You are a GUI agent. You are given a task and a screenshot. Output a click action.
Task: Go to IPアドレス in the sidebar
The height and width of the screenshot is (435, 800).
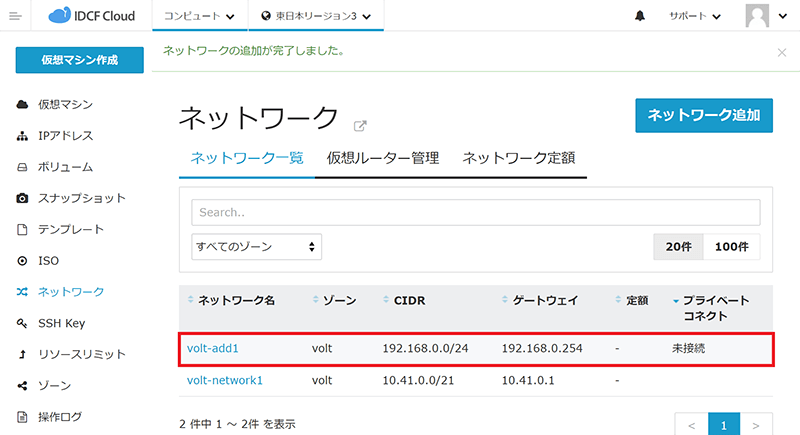pyautogui.click(x=65, y=135)
